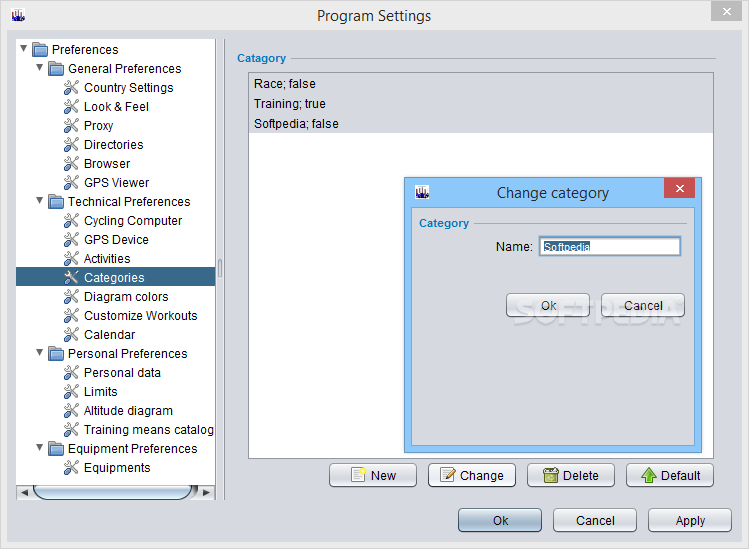Click the Change category button
Viewport: 749px width, 549px height.
(472, 475)
